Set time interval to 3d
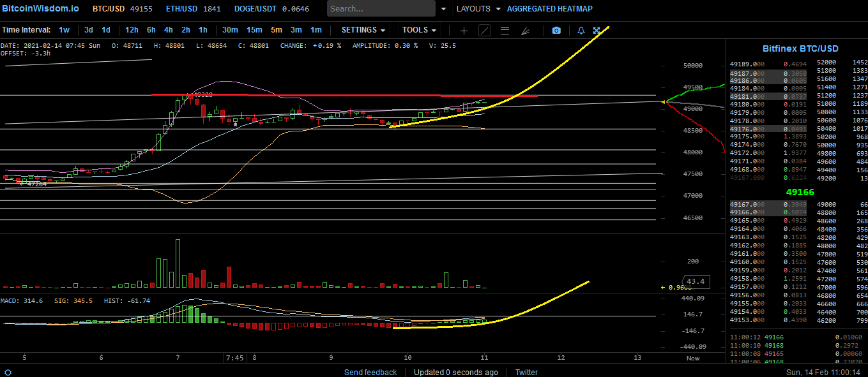 (x=89, y=30)
